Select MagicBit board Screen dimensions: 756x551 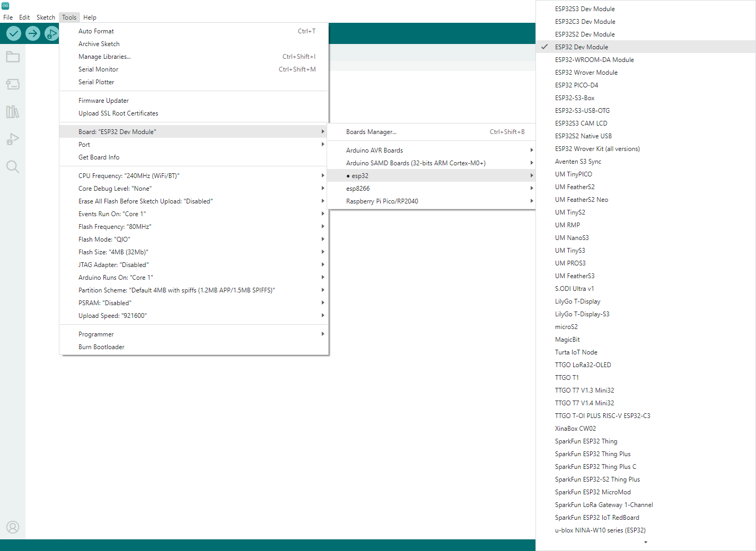point(646,340)
